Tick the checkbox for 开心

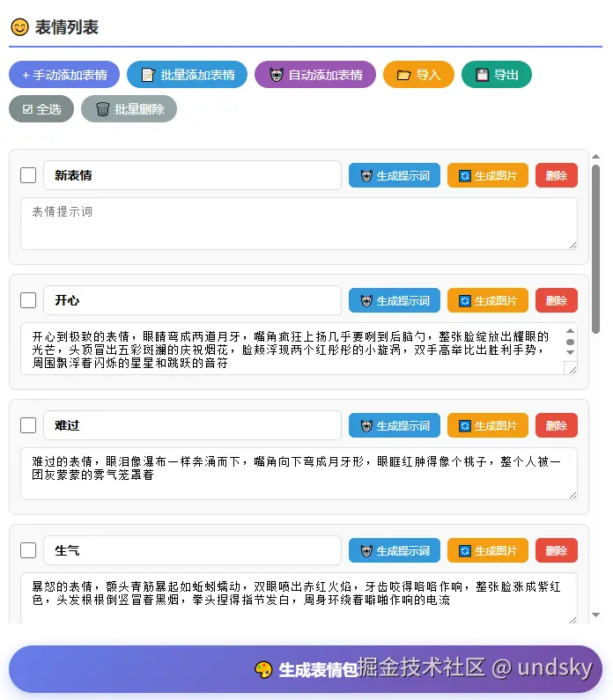click(x=28, y=300)
